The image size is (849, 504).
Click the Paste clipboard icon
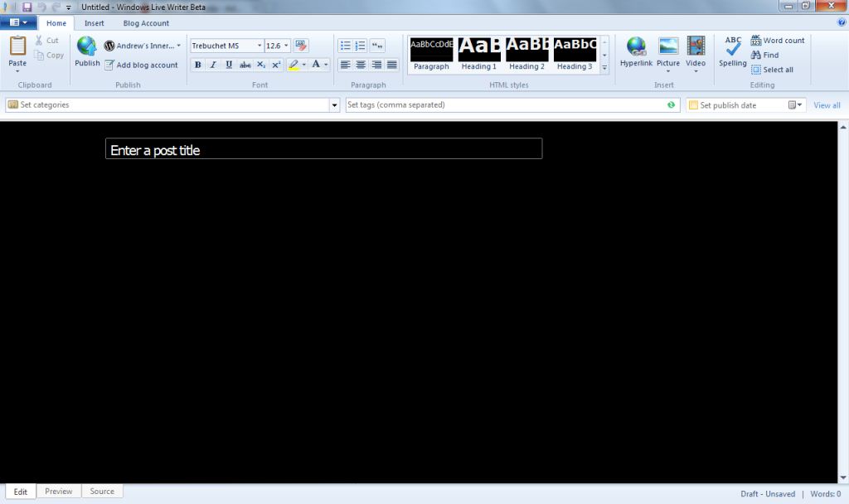17,46
